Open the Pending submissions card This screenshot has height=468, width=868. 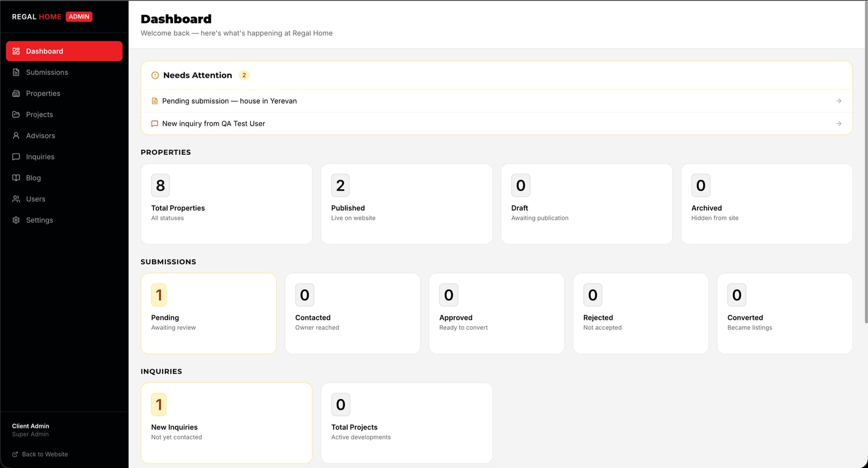pyautogui.click(x=208, y=314)
